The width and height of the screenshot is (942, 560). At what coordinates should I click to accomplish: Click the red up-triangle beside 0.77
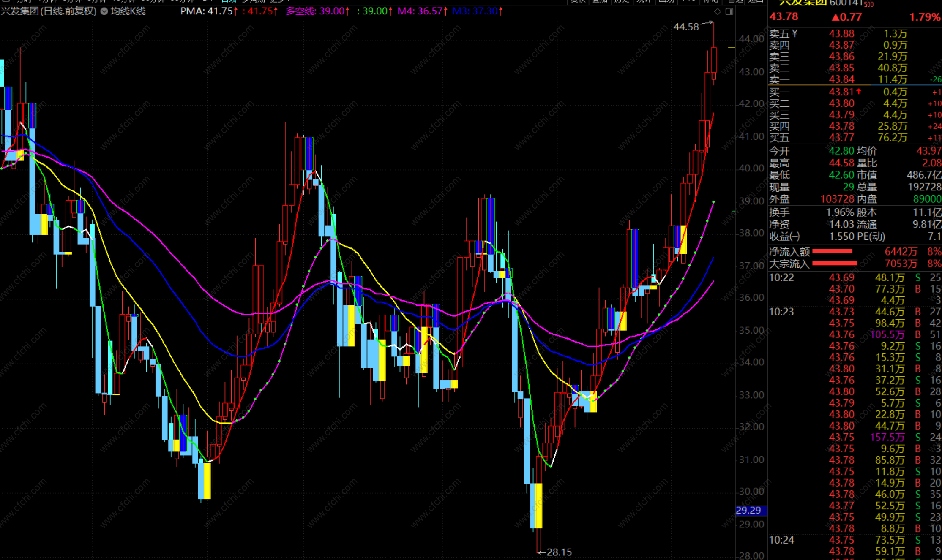point(835,17)
